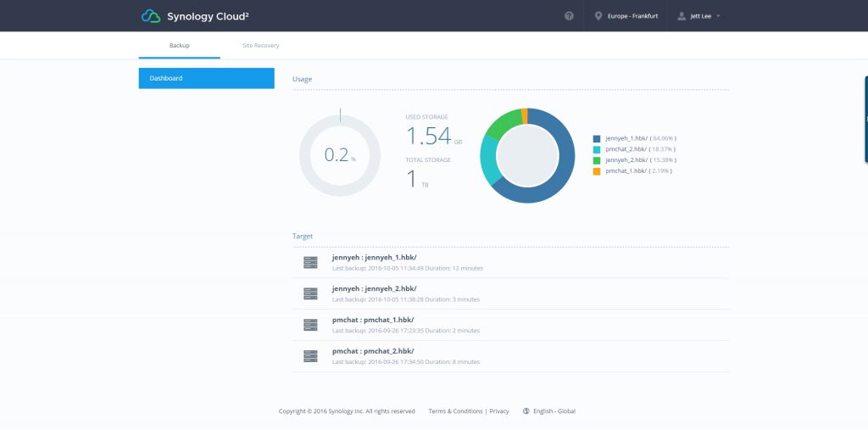
Task: Click legend label jennyeh_1.hbk/ (64.06%)
Action: click(x=641, y=138)
